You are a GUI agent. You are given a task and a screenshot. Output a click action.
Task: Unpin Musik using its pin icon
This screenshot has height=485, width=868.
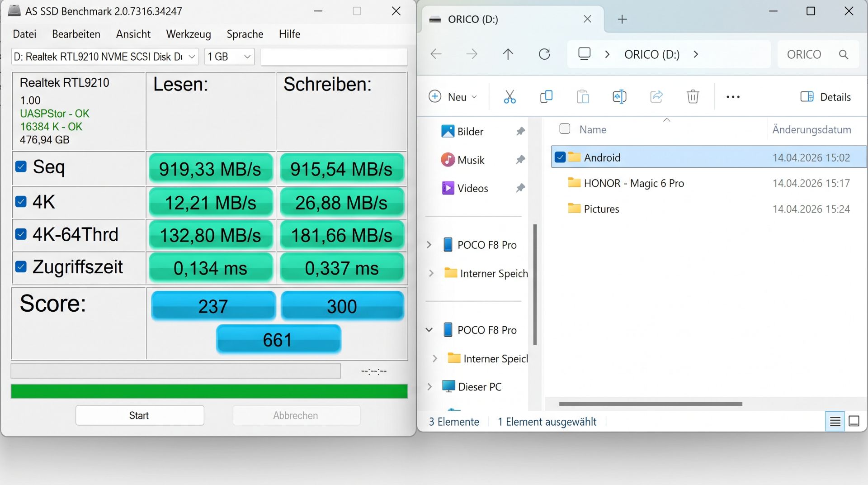520,160
